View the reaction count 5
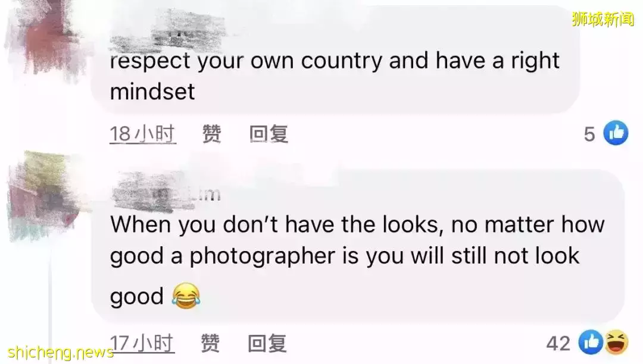 click(x=589, y=134)
